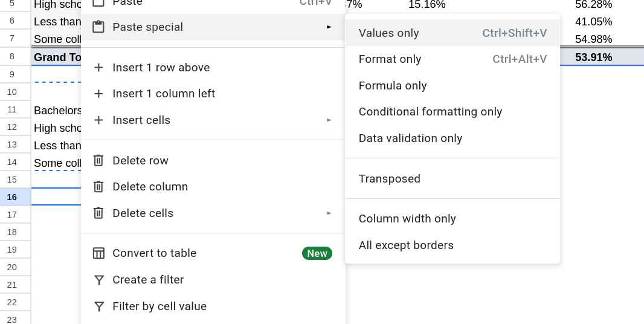Screen dimensions: 644x324
Task: Paste Transposed from the submenu
Action: click(x=390, y=179)
